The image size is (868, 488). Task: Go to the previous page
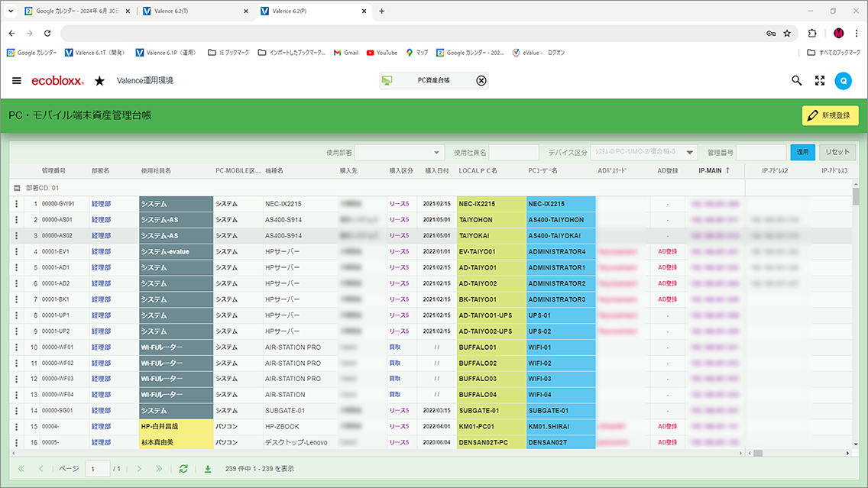coord(41,469)
